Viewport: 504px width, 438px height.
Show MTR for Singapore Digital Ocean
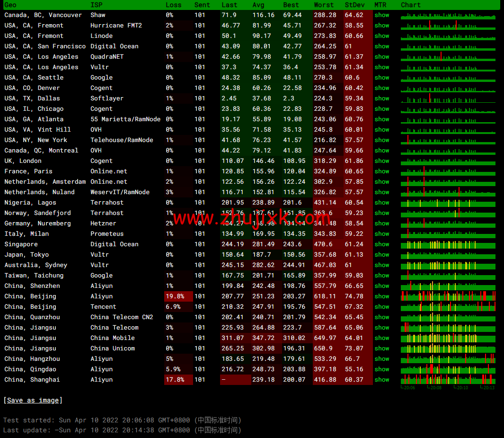(x=381, y=244)
